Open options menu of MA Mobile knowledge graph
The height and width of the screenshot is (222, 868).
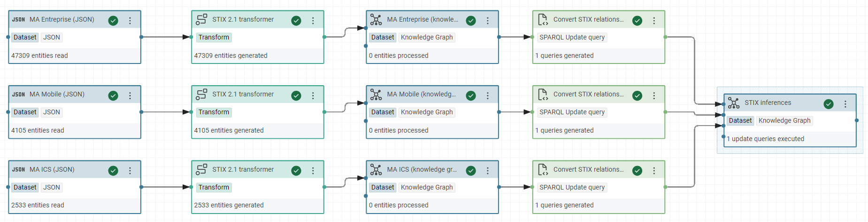tap(488, 96)
